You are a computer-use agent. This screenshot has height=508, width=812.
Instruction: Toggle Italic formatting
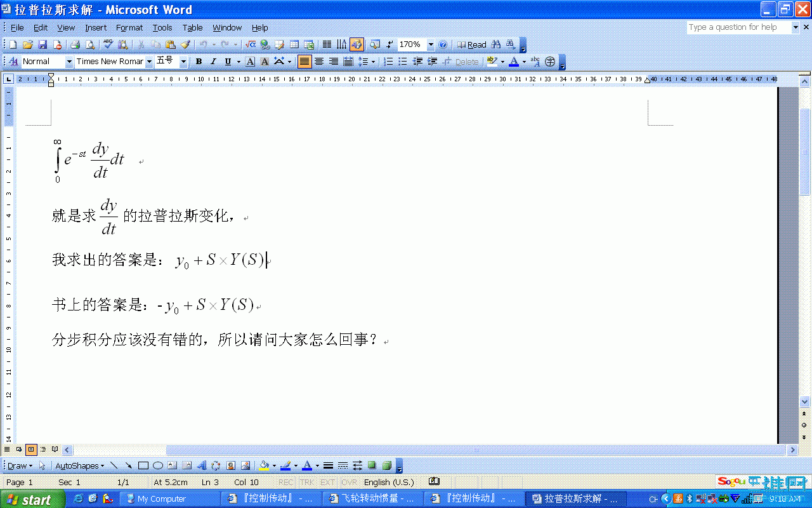[213, 62]
